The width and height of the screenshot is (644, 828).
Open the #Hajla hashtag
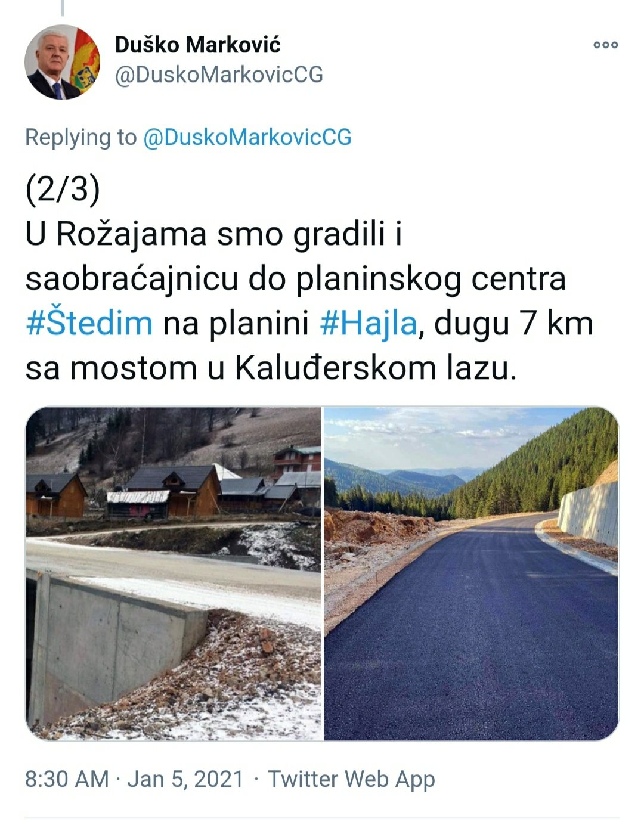pos(368,324)
